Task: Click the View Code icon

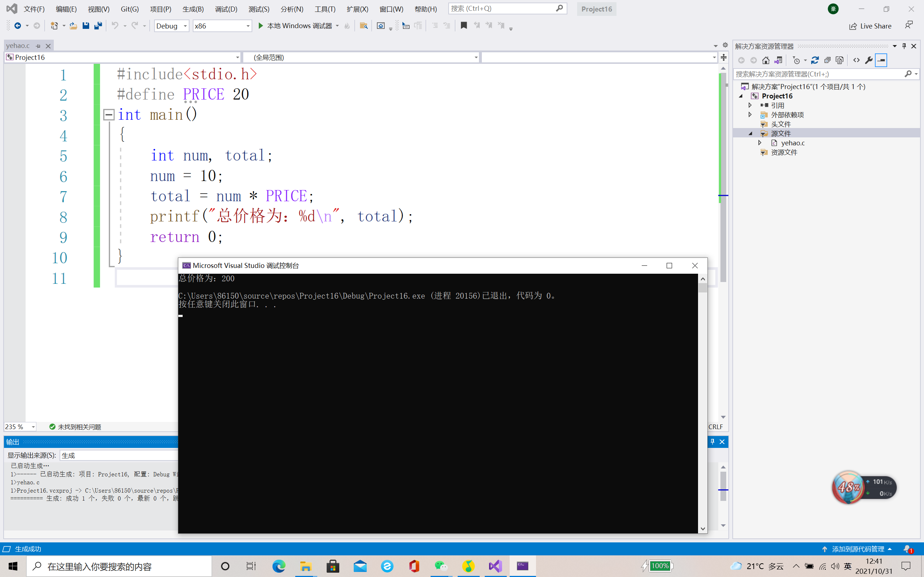Action: [x=857, y=60]
